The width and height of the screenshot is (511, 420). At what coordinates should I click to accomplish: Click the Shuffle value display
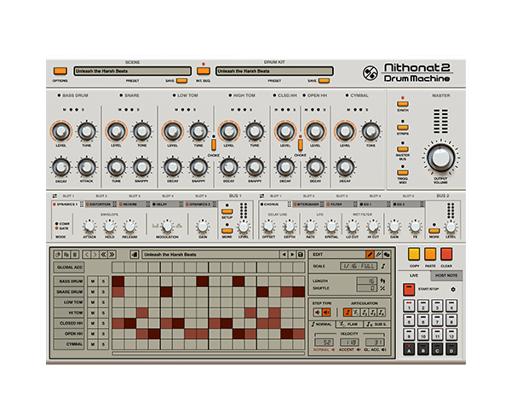[366, 288]
